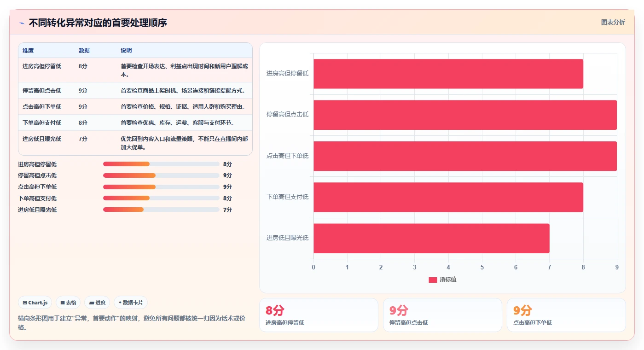Click the x-axis tick labeled 5
This screenshot has height=350, width=644.
[x=482, y=268]
